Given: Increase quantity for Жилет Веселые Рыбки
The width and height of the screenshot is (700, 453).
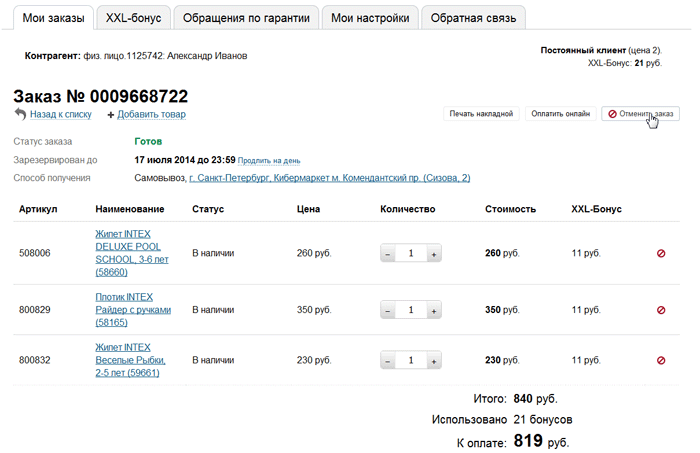Looking at the screenshot, I should 434,360.
